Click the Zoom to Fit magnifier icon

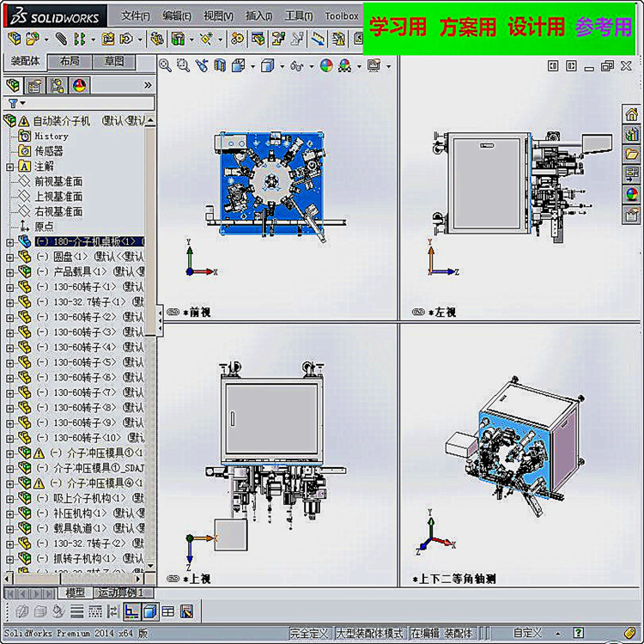165,66
